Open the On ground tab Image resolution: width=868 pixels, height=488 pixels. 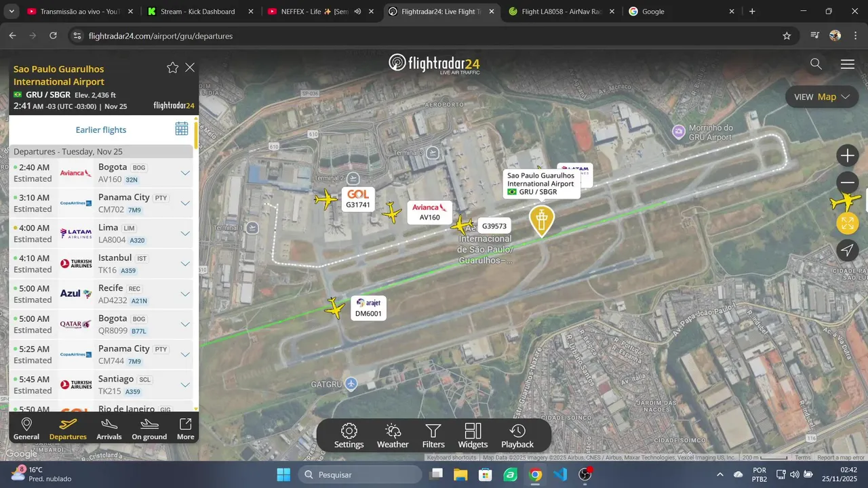tap(149, 429)
